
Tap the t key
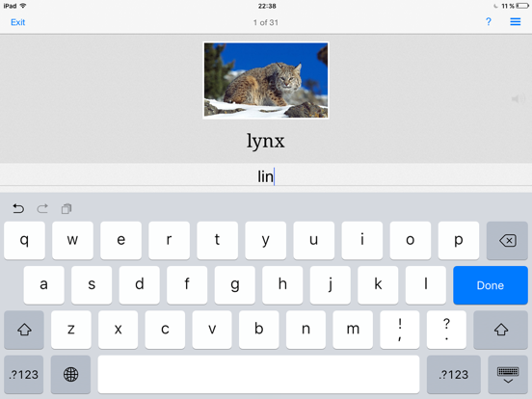click(x=217, y=241)
